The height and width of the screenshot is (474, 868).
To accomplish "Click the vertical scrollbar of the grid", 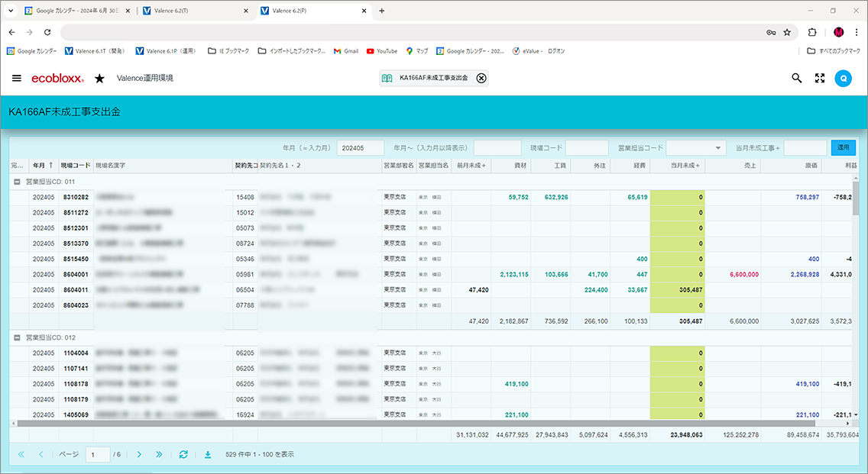I will tap(856, 199).
